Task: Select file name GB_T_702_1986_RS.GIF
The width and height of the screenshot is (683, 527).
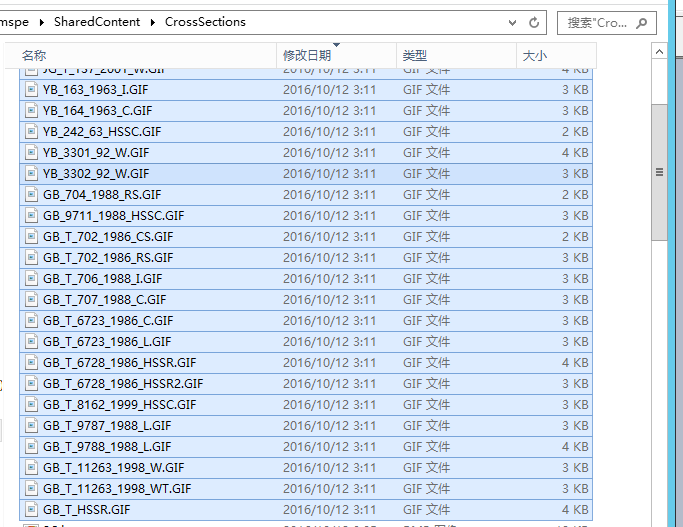Action: click(108, 257)
